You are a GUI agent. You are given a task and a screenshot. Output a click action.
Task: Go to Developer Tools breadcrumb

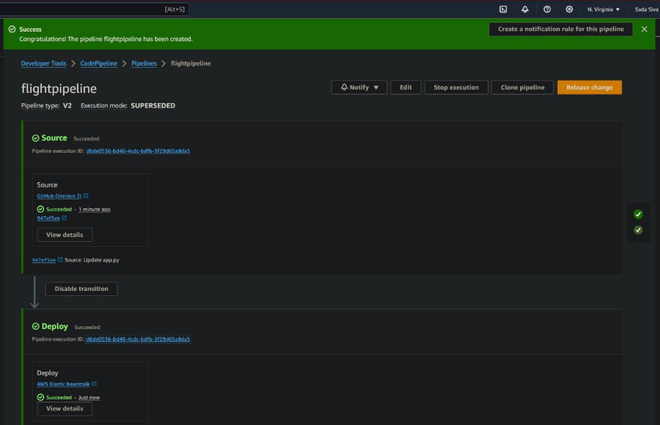(43, 63)
